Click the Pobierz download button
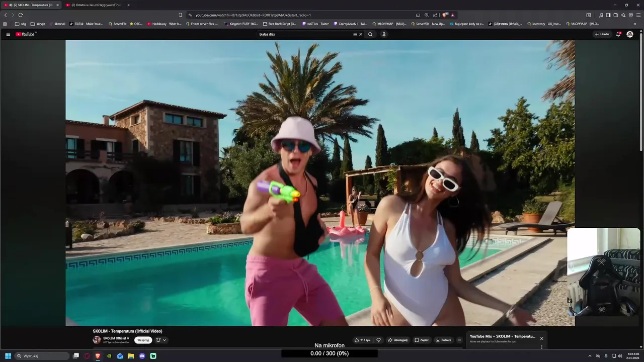The width and height of the screenshot is (644, 362). pyautogui.click(x=444, y=340)
